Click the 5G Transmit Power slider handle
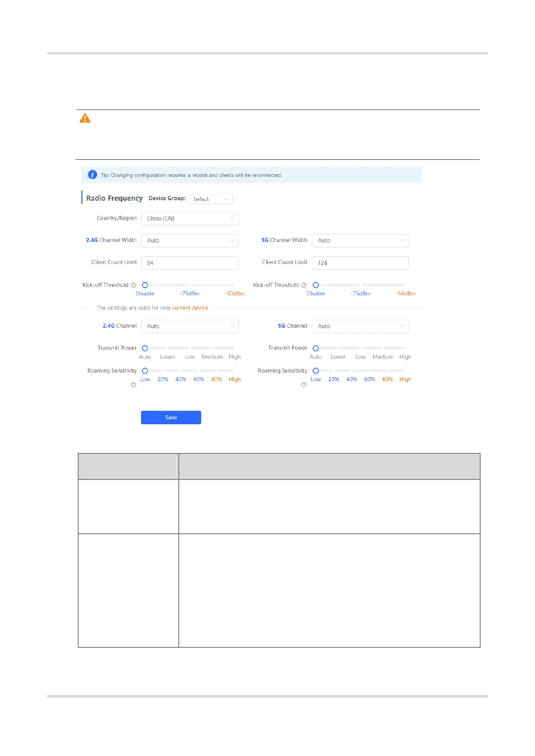This screenshot has width=535, height=756. 316,348
